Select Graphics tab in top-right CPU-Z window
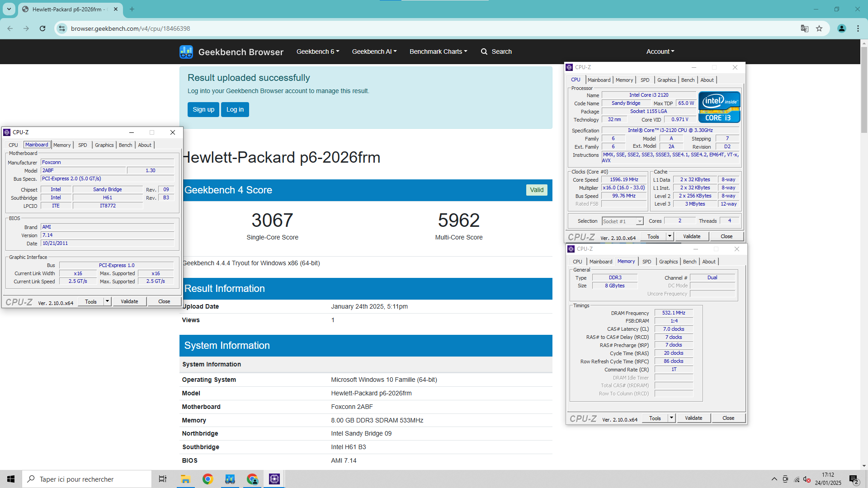The width and height of the screenshot is (868, 488). tap(667, 80)
